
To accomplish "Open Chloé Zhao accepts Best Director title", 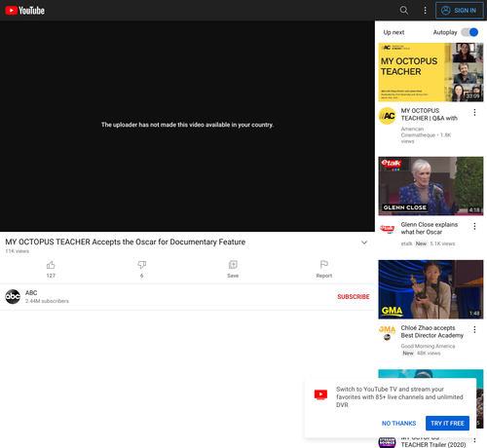I will point(432,331).
